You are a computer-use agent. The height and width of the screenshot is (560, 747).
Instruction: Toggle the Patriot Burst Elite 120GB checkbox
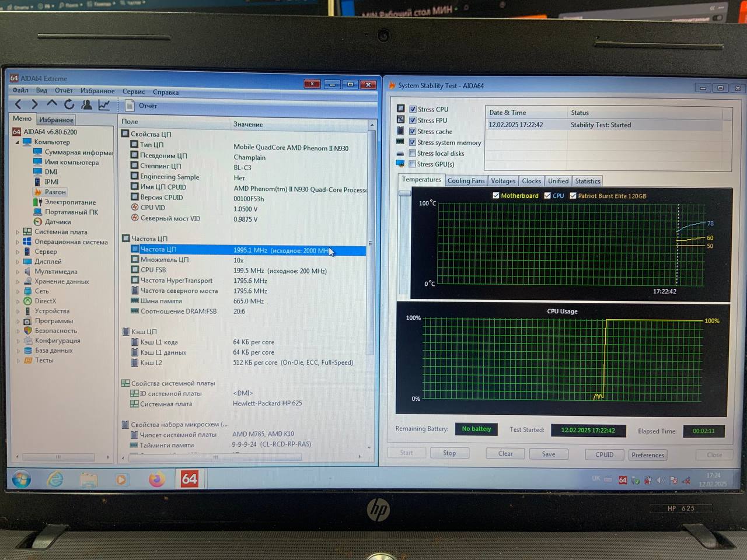(x=573, y=195)
